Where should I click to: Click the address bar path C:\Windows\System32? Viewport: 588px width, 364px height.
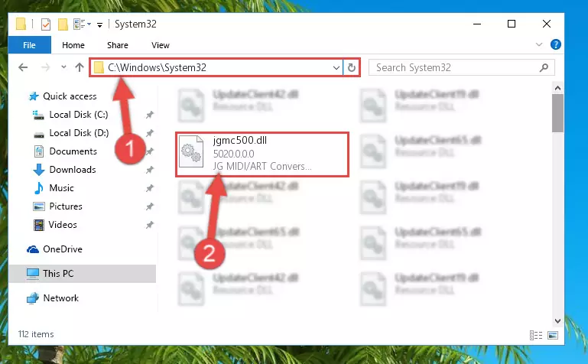pos(157,67)
